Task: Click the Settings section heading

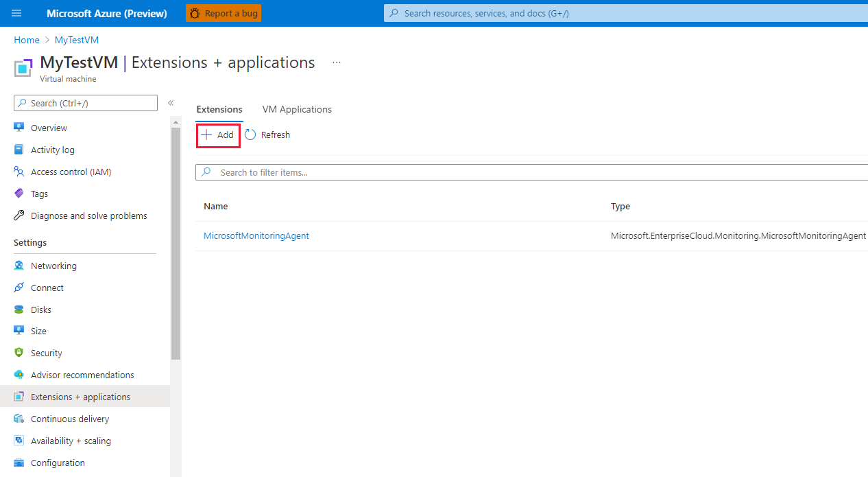Action: click(30, 242)
